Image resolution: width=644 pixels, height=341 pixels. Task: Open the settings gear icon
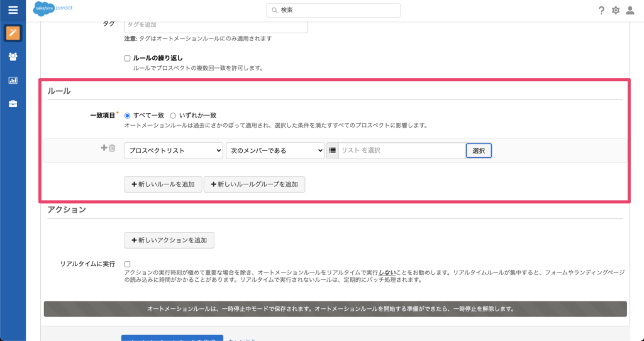point(615,10)
